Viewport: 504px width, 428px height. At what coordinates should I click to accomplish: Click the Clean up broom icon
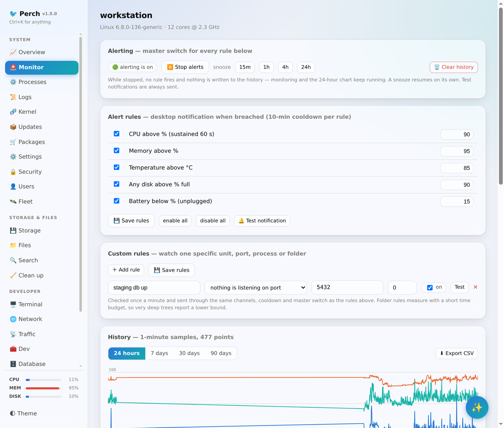click(13, 275)
